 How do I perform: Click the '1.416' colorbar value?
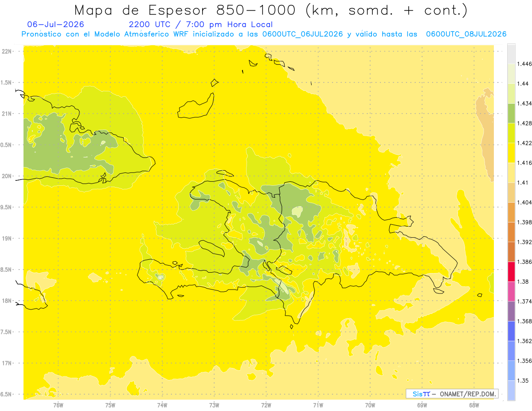[525, 163]
